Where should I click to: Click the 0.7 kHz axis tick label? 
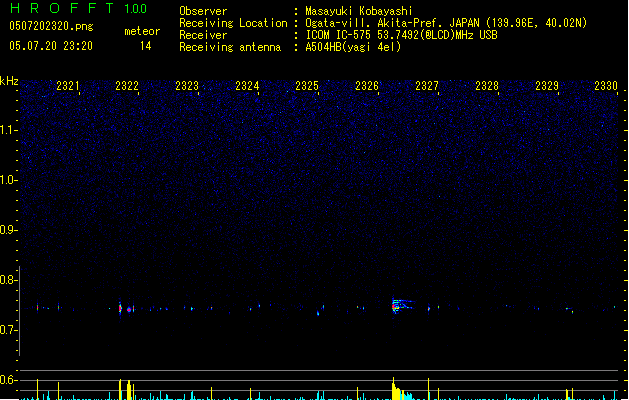[x=8, y=330]
